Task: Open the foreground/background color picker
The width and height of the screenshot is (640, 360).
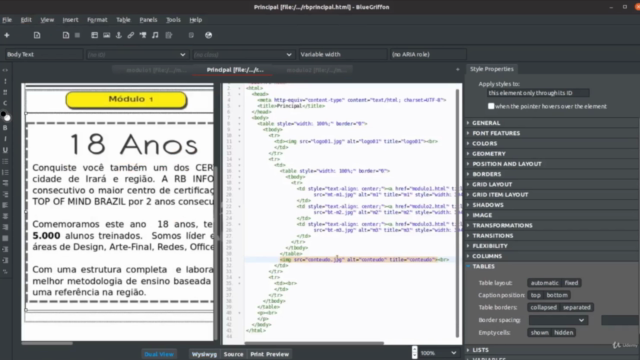Action: [x=5, y=116]
